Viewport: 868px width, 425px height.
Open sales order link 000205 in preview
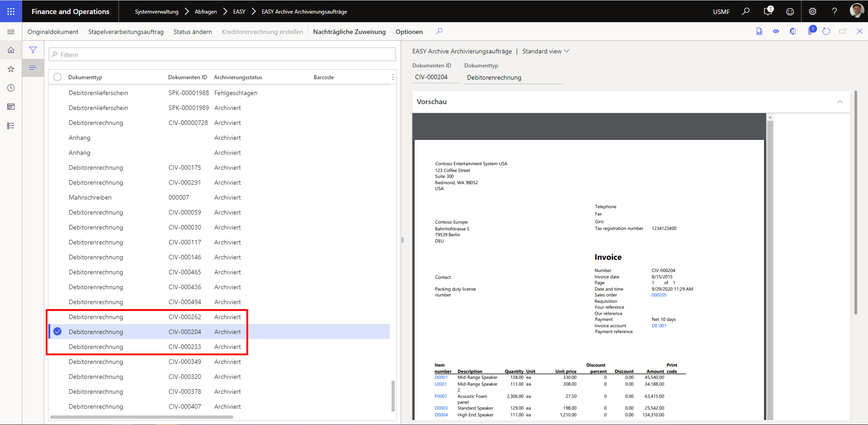[x=659, y=295]
